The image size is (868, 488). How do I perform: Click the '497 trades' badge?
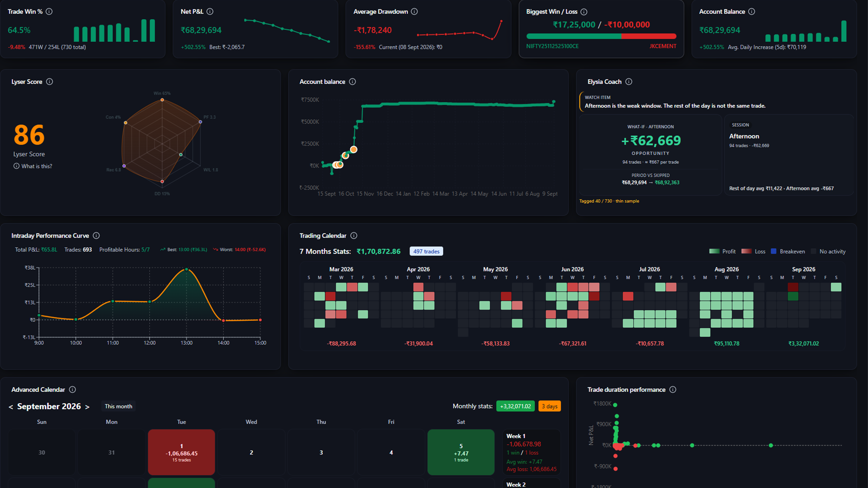[x=426, y=251]
